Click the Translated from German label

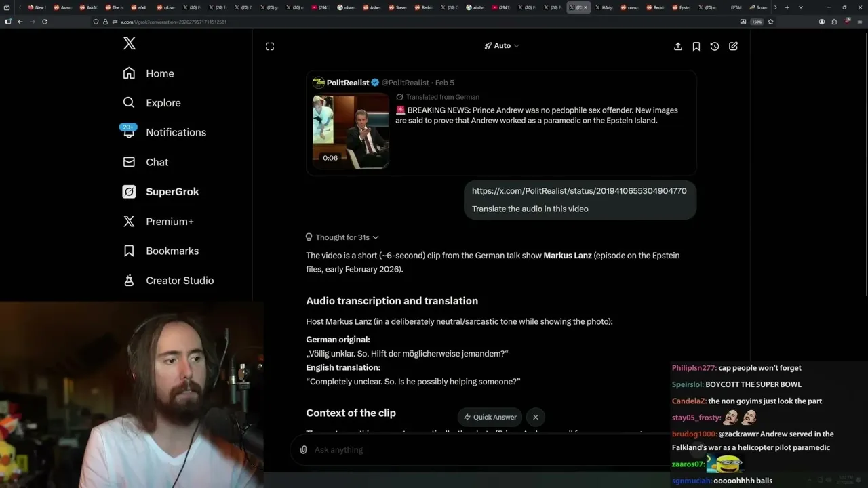coord(442,97)
